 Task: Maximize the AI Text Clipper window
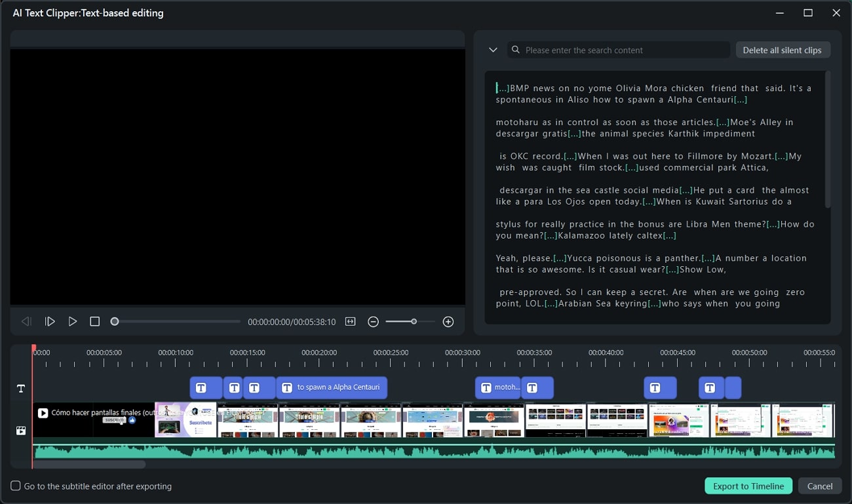pos(808,12)
